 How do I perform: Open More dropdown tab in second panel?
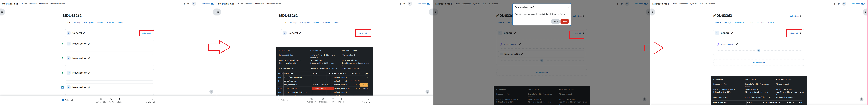337,23
